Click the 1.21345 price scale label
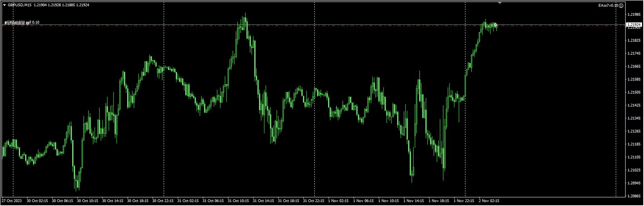Screen dimensions: 644x206 [x=633, y=118]
